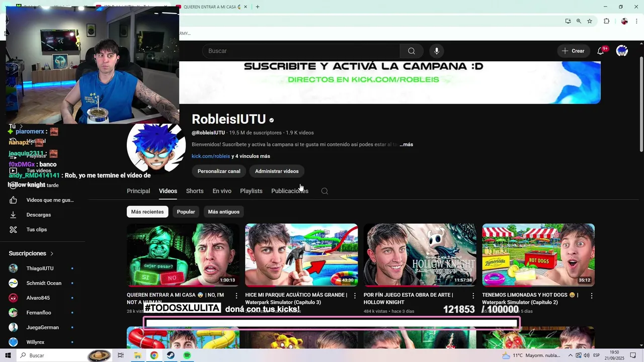Open Fernanfloo subscription
This screenshot has height=362, width=644.
(43, 313)
